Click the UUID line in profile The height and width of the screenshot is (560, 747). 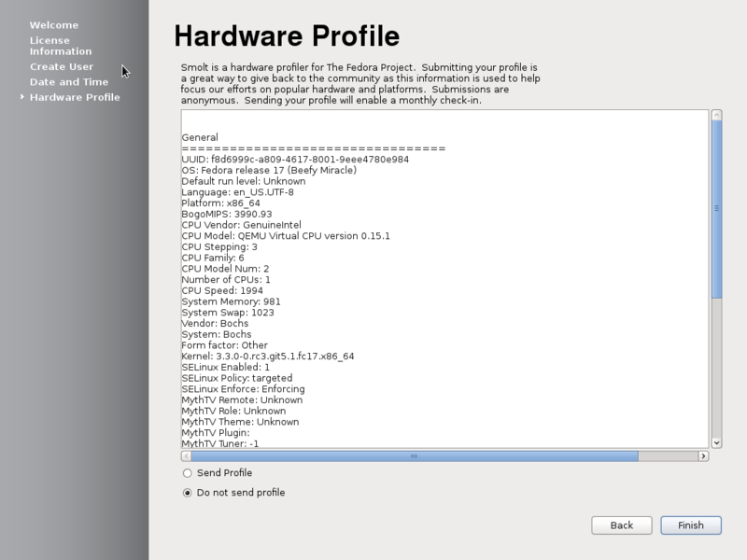tap(295, 160)
